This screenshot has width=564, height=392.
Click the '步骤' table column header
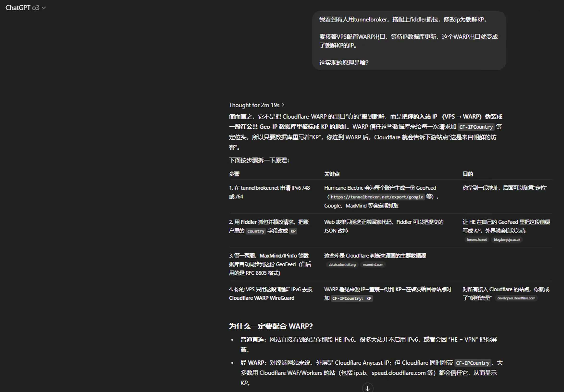click(234, 174)
